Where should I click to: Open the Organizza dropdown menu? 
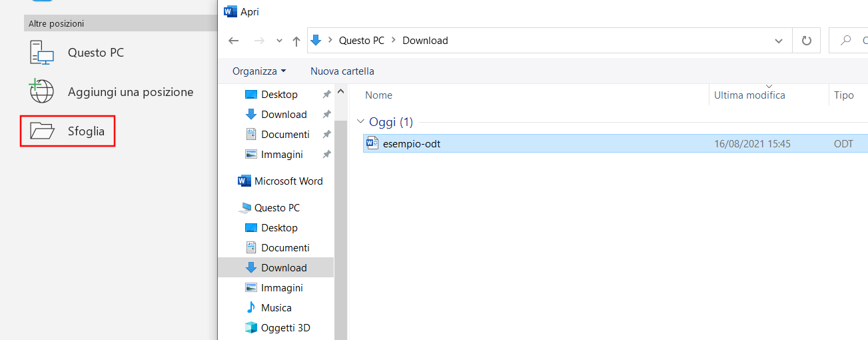pos(258,71)
